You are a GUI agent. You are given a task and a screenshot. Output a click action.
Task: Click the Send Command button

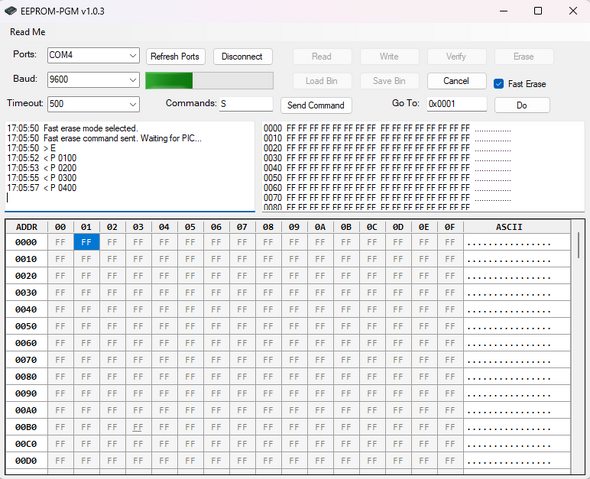tap(316, 105)
